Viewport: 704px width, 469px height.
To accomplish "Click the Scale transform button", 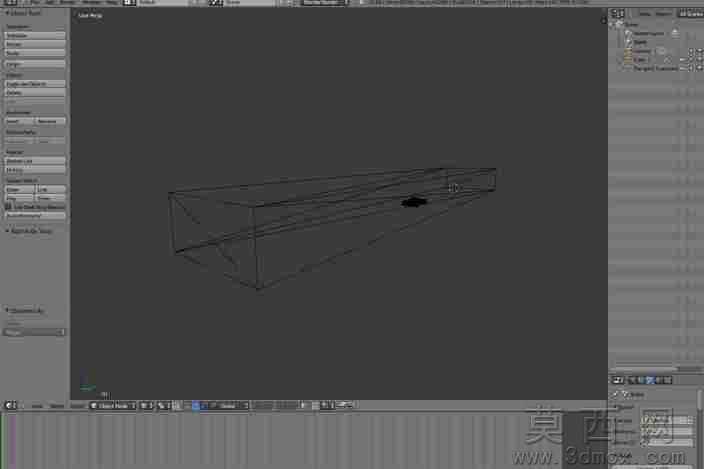I will click(35, 53).
